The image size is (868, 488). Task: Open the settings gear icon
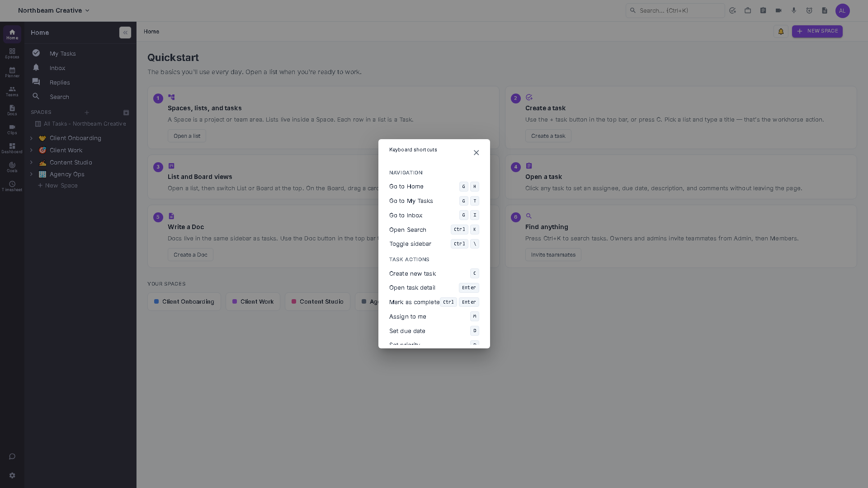12,475
